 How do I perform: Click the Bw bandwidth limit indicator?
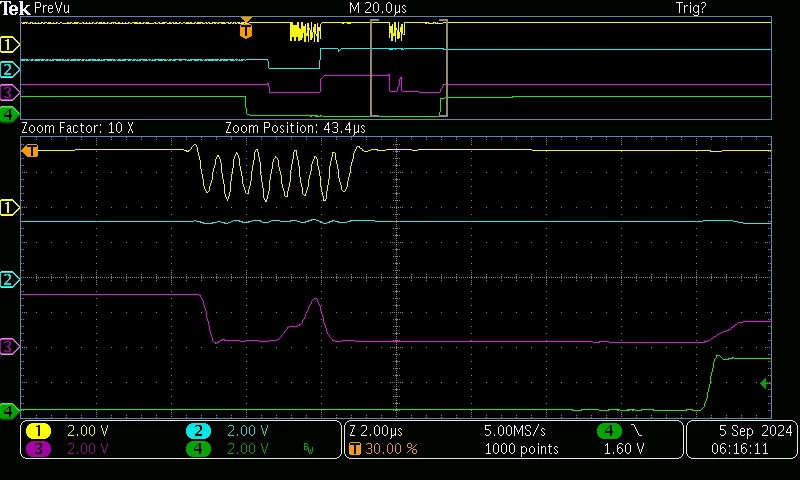pyautogui.click(x=308, y=449)
